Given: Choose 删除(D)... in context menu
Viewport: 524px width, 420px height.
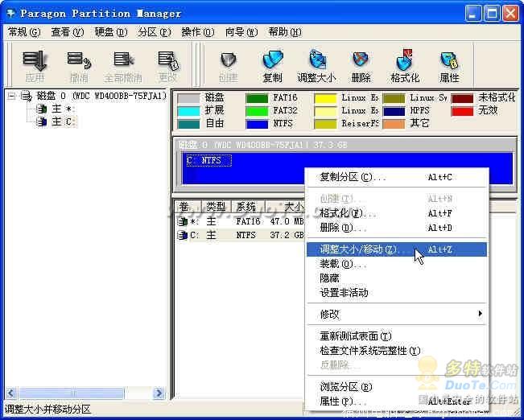Looking at the screenshot, I should point(397,228).
